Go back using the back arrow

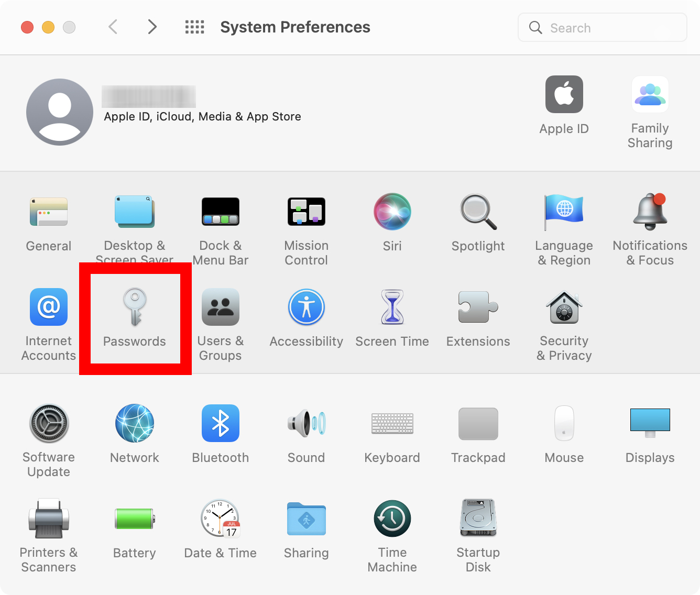[113, 27]
